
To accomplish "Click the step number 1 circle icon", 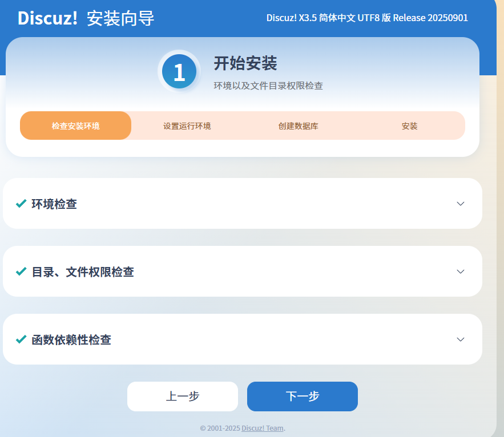I will 179,71.
